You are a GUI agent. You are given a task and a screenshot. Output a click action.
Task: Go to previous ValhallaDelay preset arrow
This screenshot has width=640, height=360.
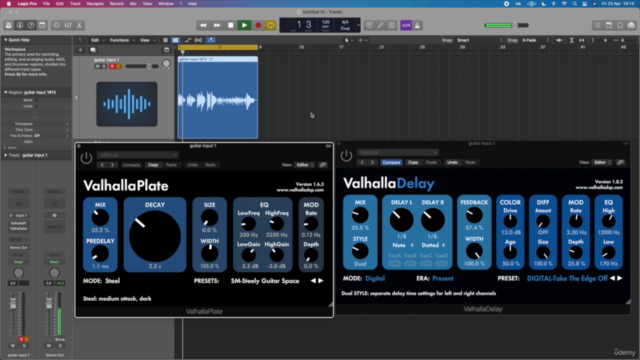(x=612, y=278)
